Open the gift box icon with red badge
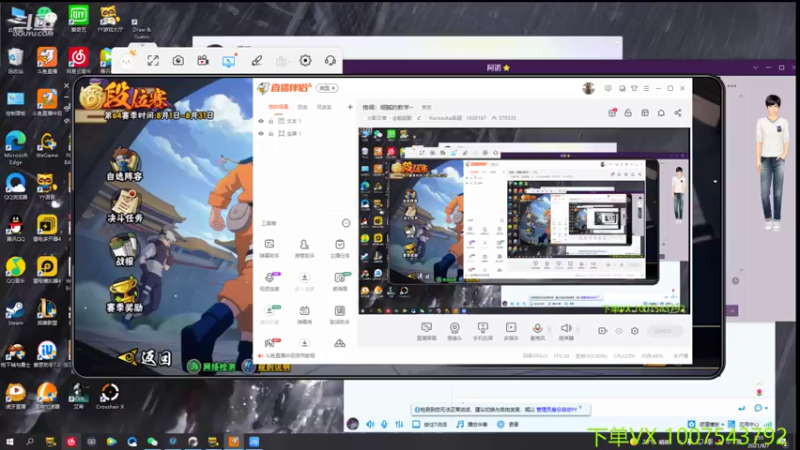800x450 pixels. pyautogui.click(x=612, y=113)
